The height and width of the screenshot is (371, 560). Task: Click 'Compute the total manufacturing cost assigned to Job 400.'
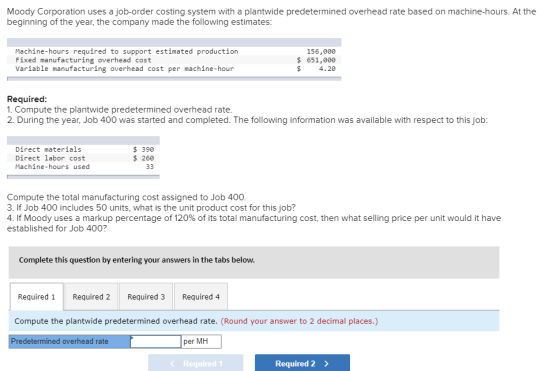click(x=126, y=197)
